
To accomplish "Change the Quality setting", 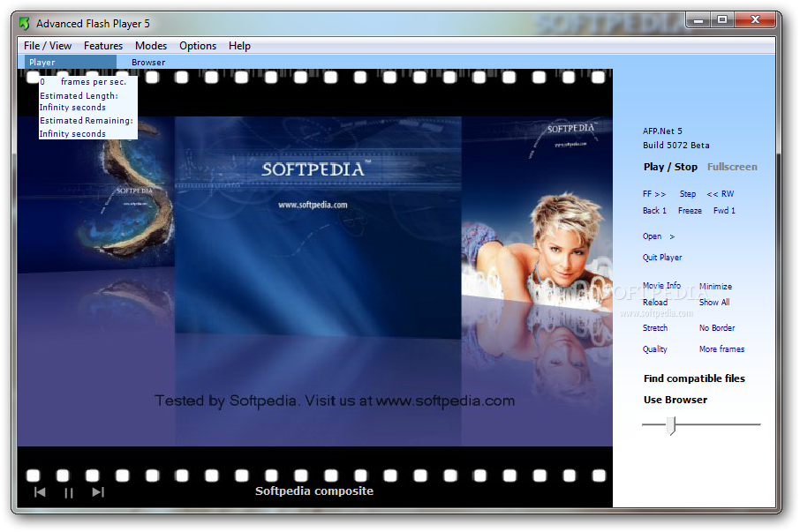I will pos(655,349).
